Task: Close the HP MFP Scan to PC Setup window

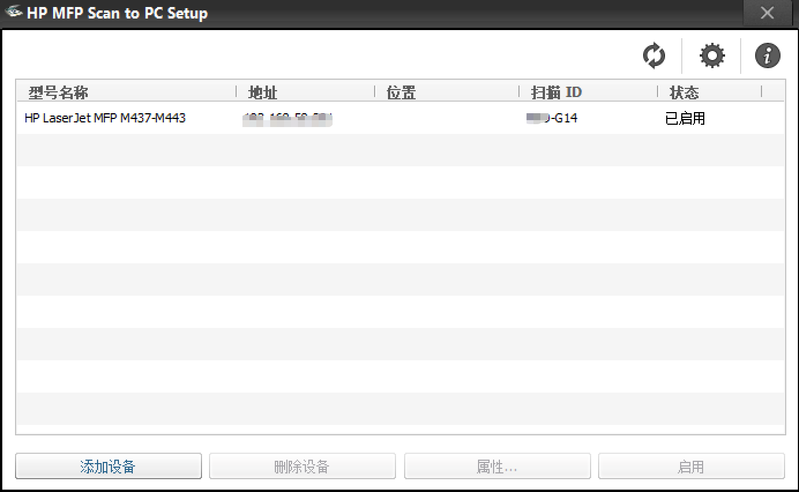Action: [767, 13]
